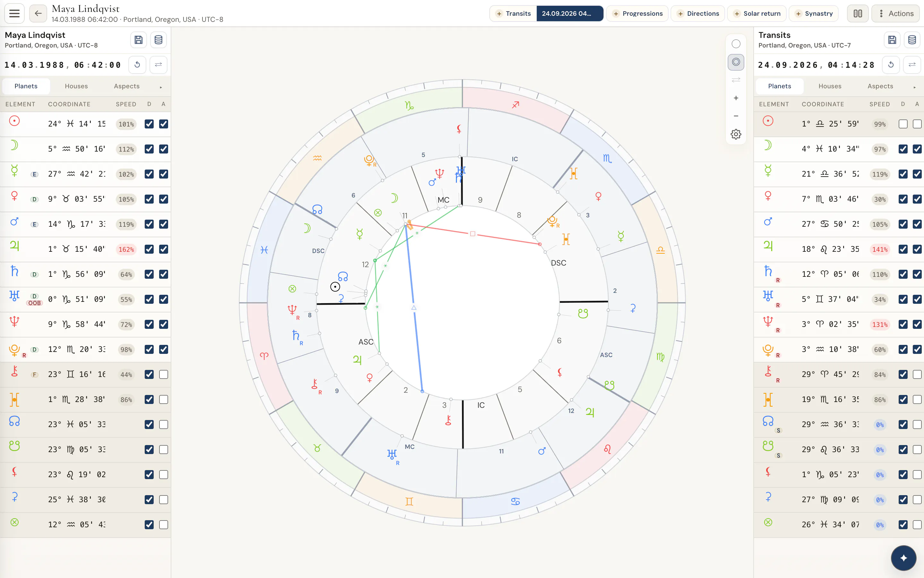This screenshot has width=924, height=578.
Task: Select double wheel chart view
Action: point(736,62)
